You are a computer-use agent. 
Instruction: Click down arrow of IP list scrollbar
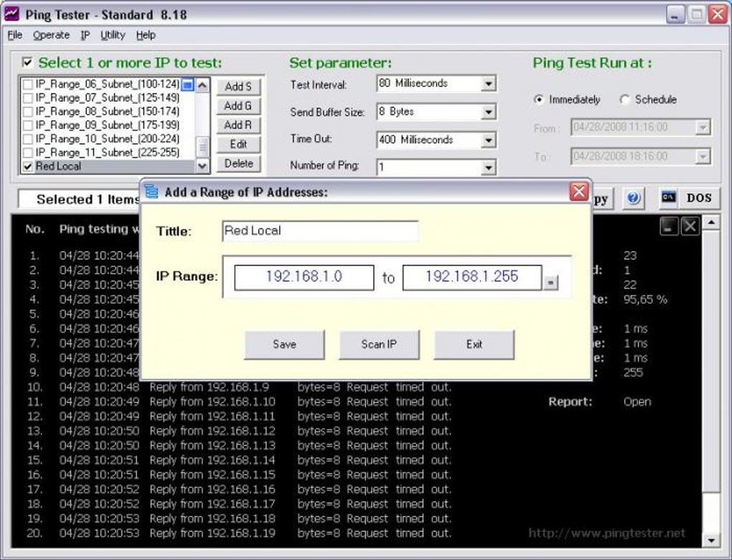(202, 166)
